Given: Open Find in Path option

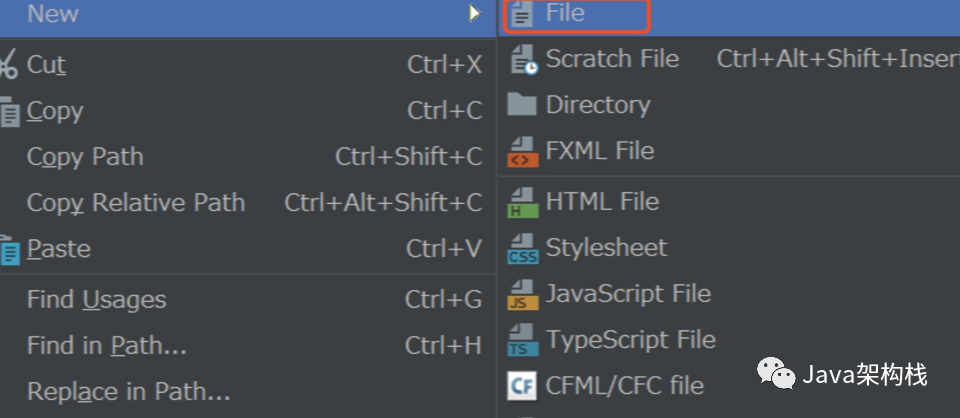Looking at the screenshot, I should click(x=106, y=346).
